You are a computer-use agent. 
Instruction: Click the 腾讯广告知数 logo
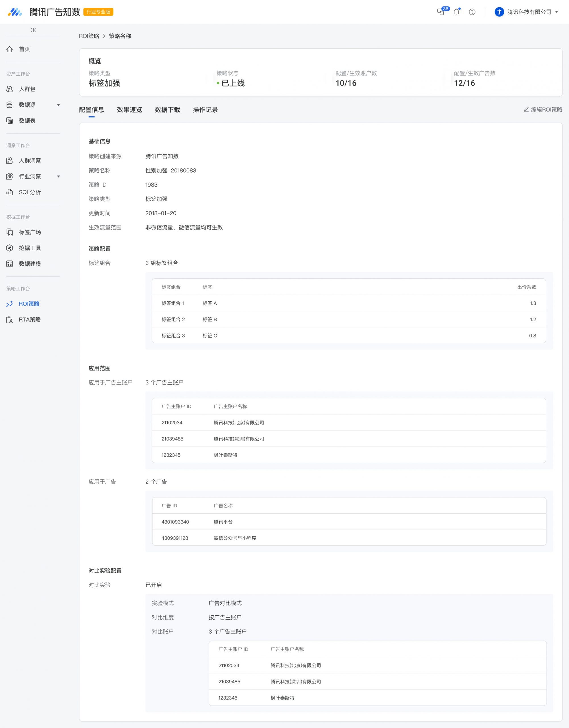pyautogui.click(x=43, y=12)
